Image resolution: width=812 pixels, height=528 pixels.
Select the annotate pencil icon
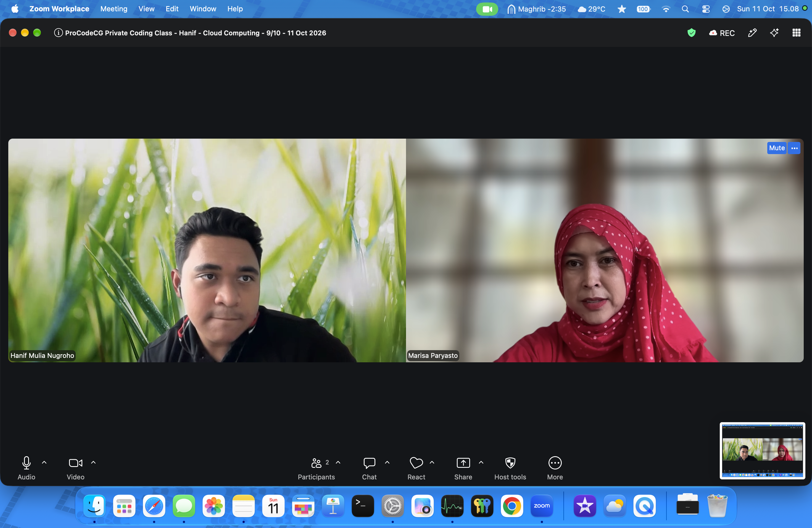752,33
